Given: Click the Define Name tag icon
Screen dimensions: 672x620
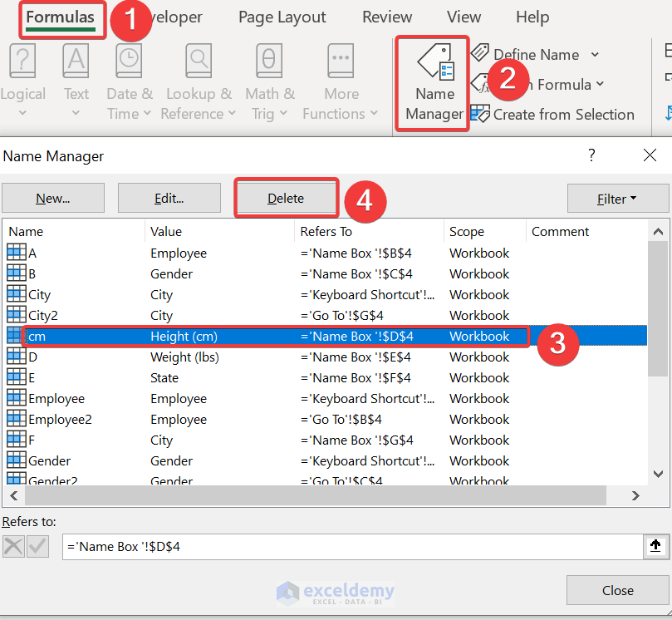Looking at the screenshot, I should (480, 53).
